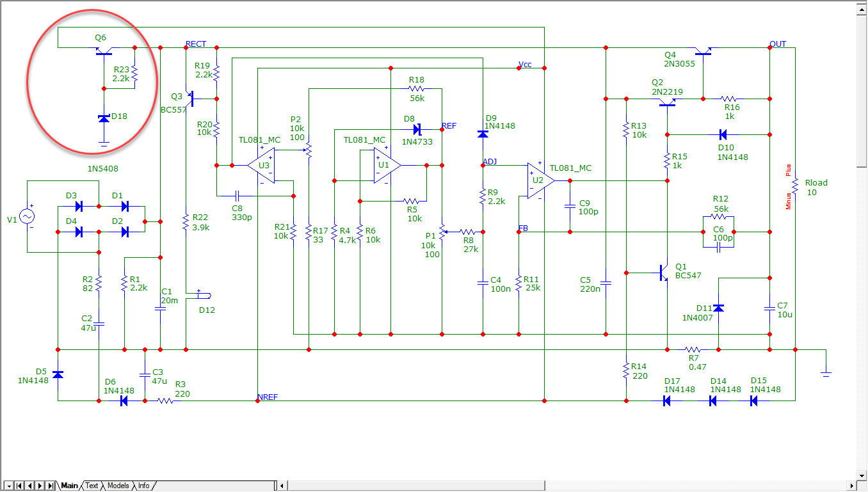This screenshot has width=868, height=492.
Task: Jump to last page tab button
Action: [x=51, y=486]
